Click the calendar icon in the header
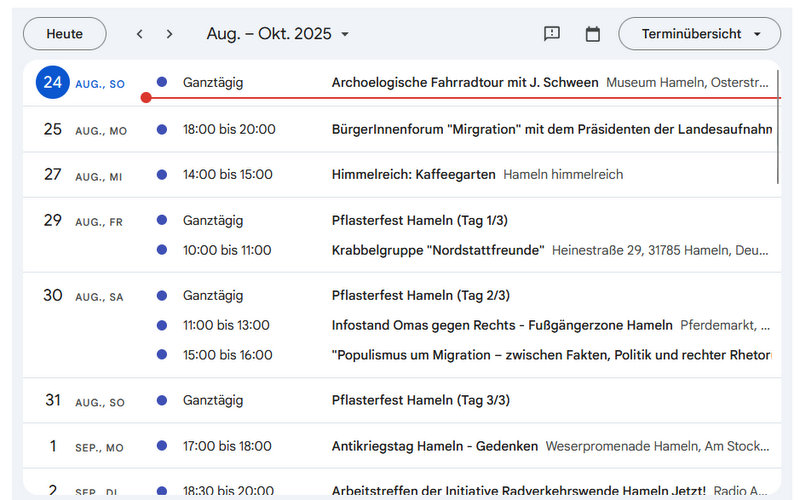Image resolution: width=800 pixels, height=500 pixels. 592,34
